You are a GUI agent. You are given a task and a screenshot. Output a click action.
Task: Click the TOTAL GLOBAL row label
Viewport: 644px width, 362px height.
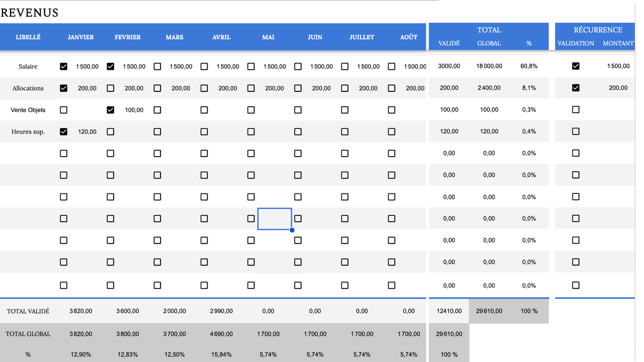pyautogui.click(x=28, y=334)
